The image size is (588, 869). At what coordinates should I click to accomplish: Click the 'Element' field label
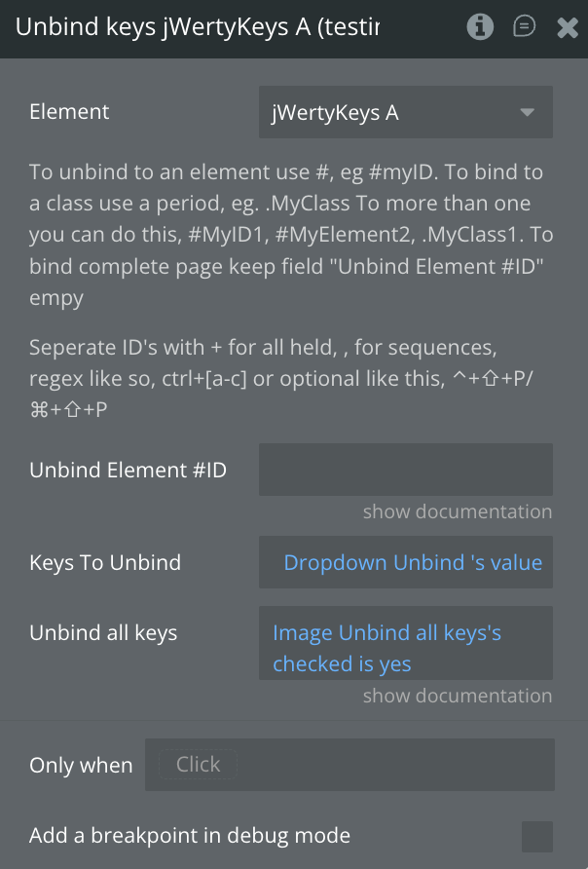pyautogui.click(x=69, y=112)
